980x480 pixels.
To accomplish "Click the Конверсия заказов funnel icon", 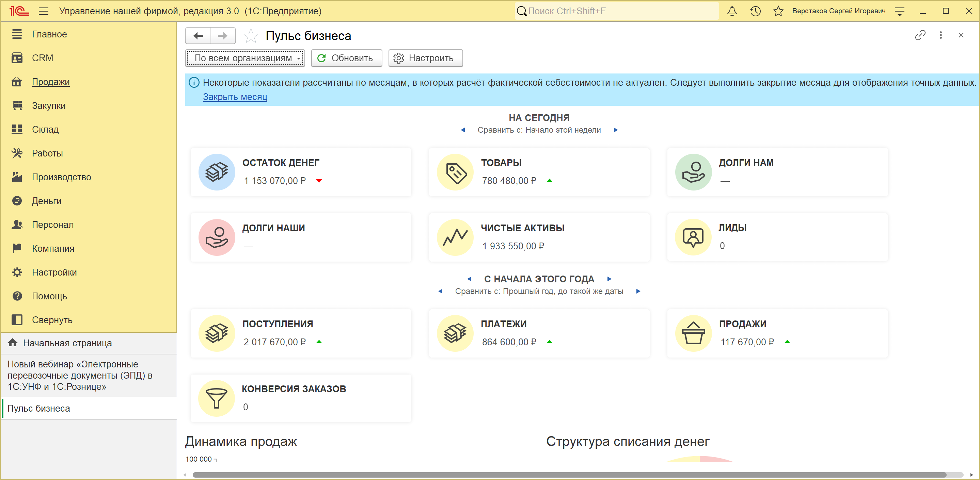I will (217, 398).
